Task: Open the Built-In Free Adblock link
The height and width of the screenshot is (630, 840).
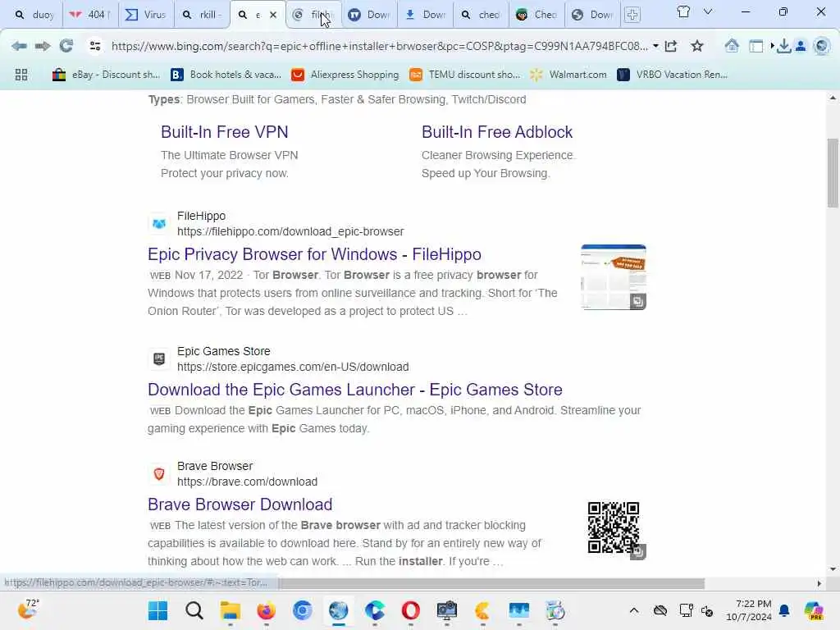Action: click(x=496, y=132)
